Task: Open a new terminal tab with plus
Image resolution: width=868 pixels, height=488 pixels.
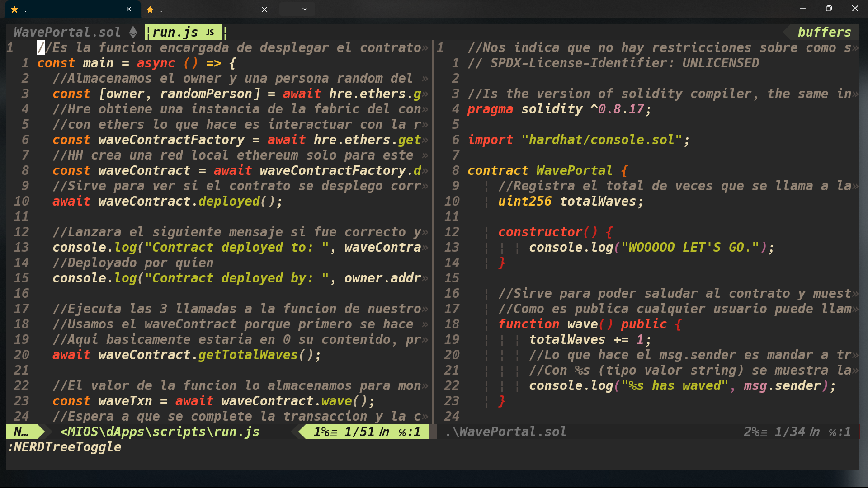Action: pyautogui.click(x=288, y=9)
